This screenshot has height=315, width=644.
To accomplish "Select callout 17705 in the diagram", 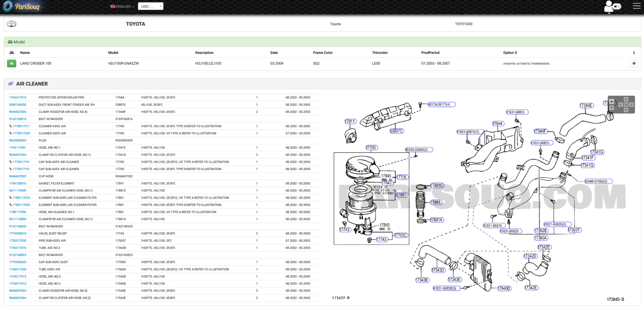I will [x=402, y=177].
